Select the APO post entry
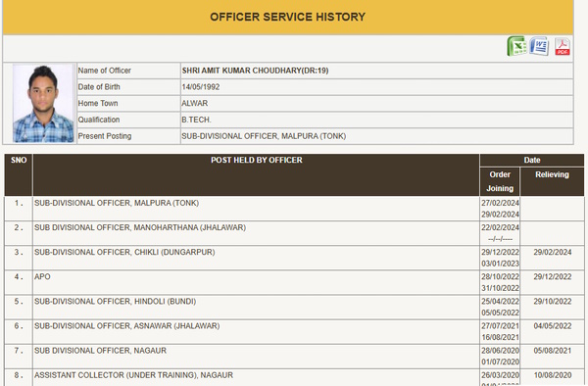Image resolution: width=588 pixels, height=386 pixels. [42, 276]
